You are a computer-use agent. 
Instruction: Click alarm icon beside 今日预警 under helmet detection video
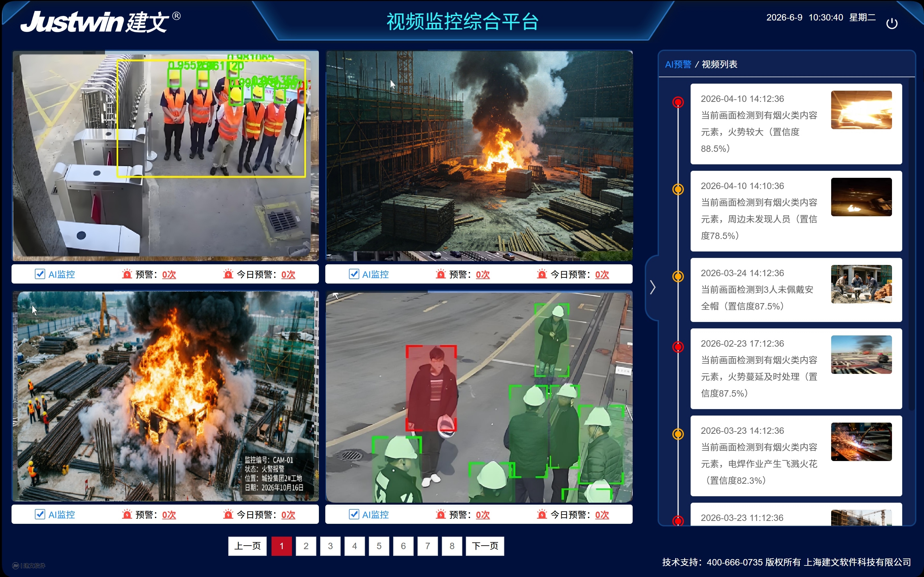[542, 514]
